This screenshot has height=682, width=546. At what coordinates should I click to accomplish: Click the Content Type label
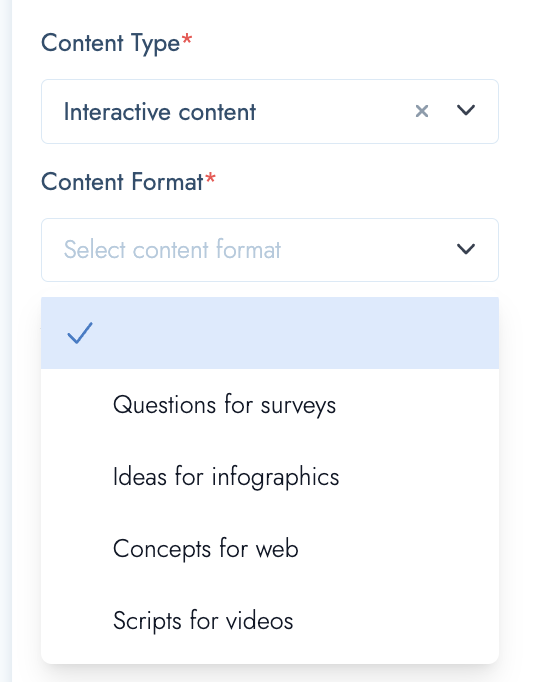click(111, 44)
